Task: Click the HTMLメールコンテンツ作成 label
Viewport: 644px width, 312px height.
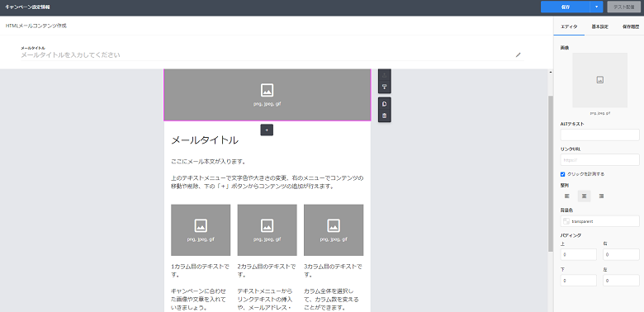Action: click(36, 26)
